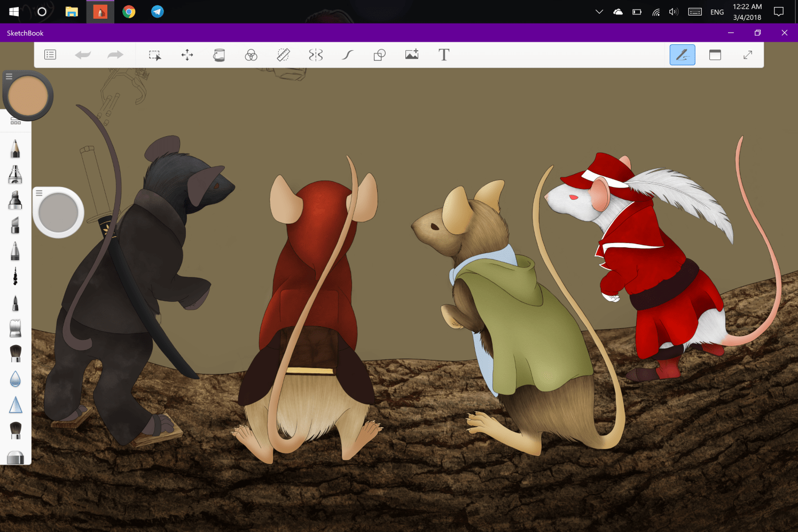The height and width of the screenshot is (532, 798).
Task: Open the SketchBook main menu list
Action: 50,55
